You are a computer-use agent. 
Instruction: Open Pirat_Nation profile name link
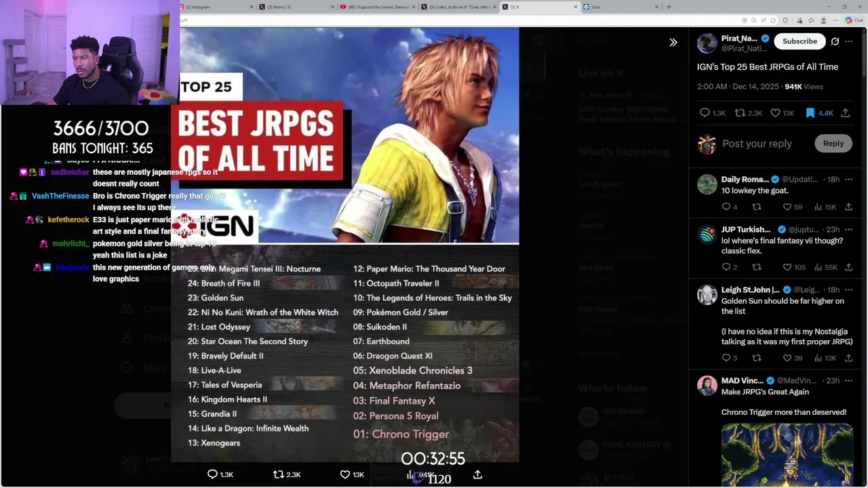(x=739, y=38)
